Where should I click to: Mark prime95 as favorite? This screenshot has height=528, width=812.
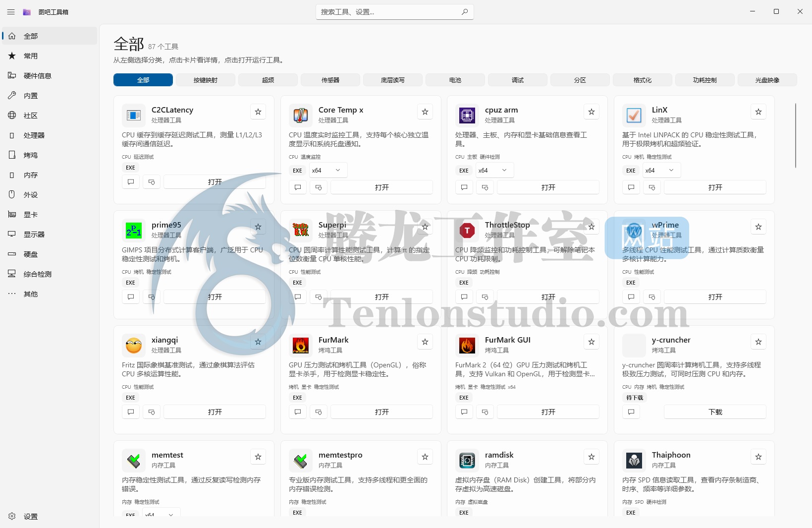pyautogui.click(x=258, y=227)
